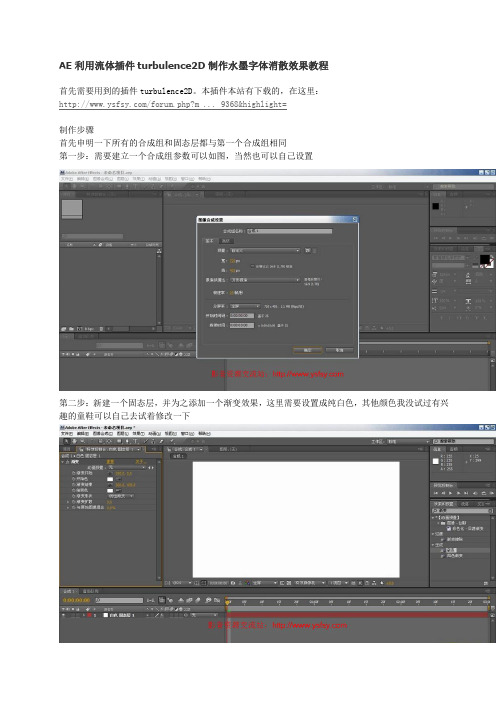Expand the 与原始图像混合 property triangle
The height and width of the screenshot is (702, 496).
(x=68, y=508)
